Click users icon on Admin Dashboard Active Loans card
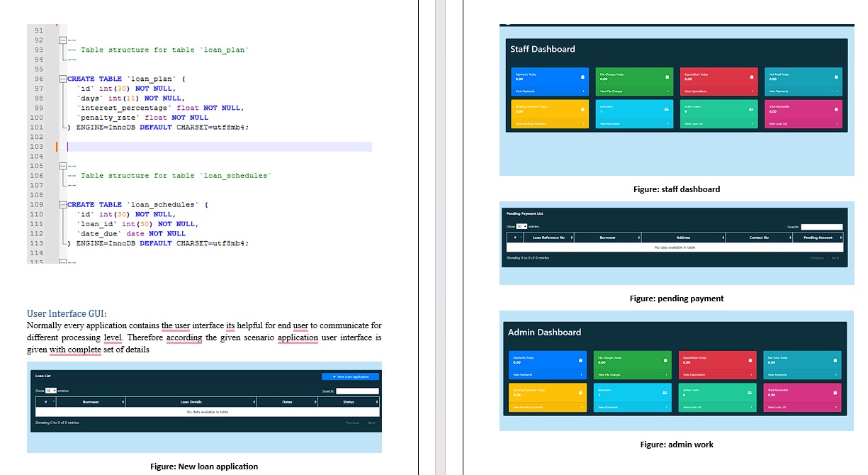Image resolution: width=868 pixels, height=475 pixels. (750, 393)
